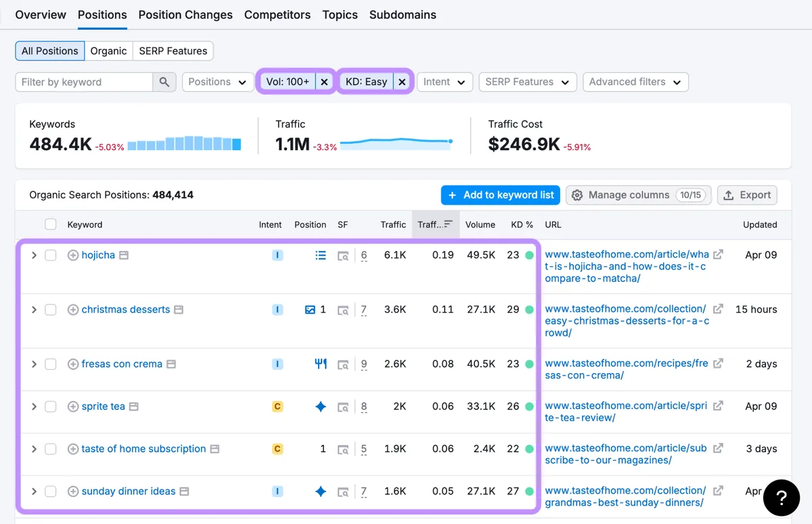
Task: Click AI overview star icon in sprite tea row
Action: (x=321, y=406)
